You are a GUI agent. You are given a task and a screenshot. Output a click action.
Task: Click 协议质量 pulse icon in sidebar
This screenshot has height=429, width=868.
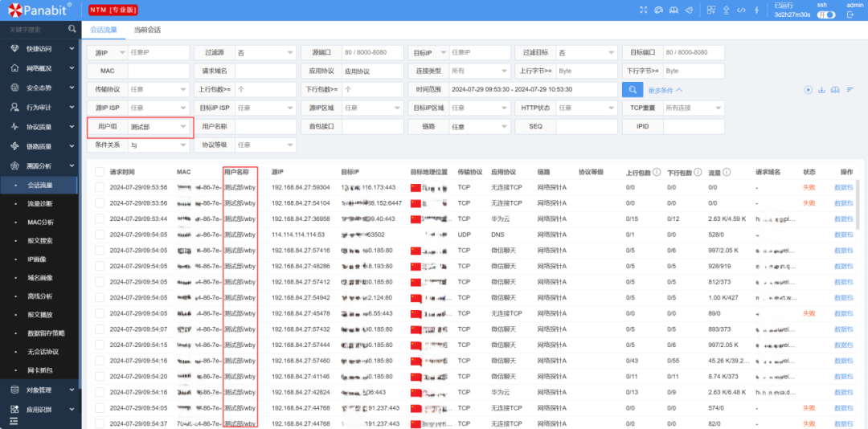coord(15,126)
